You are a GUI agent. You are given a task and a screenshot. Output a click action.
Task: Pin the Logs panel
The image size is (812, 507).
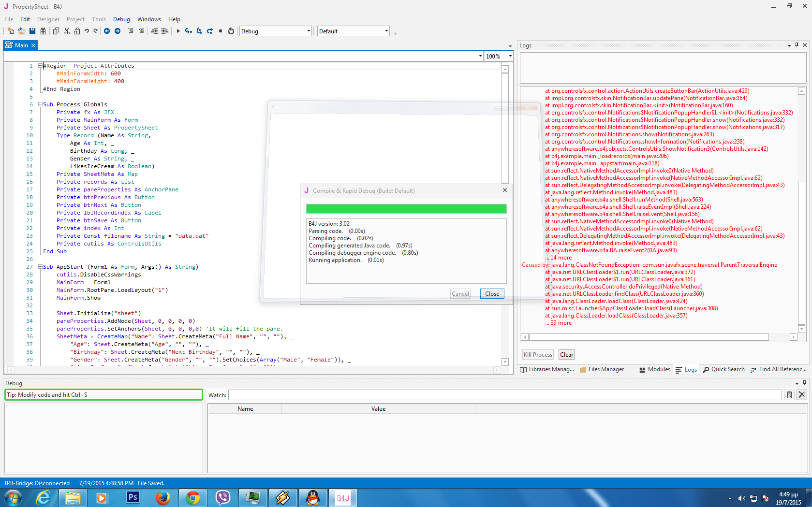click(797, 45)
